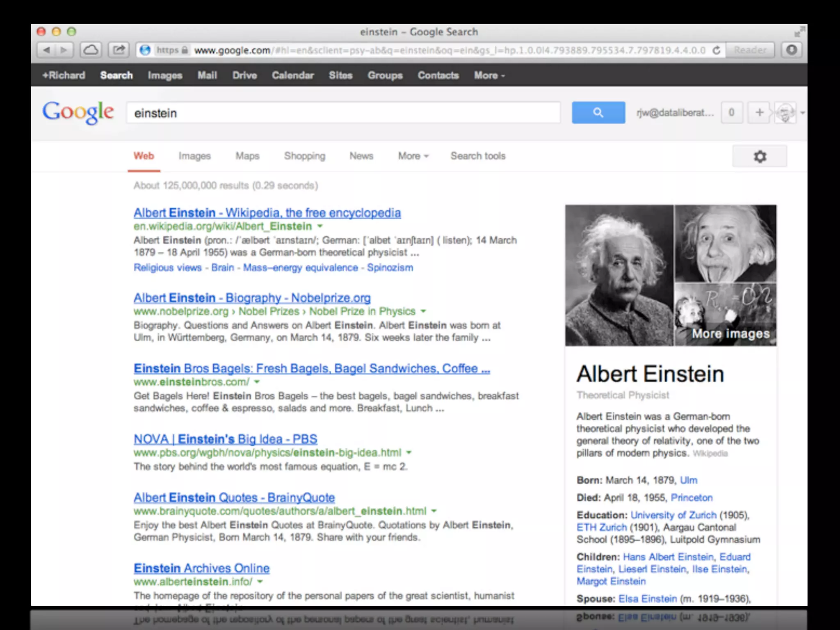
Task: Open the Einstein Archives Online result
Action: pyautogui.click(x=201, y=568)
